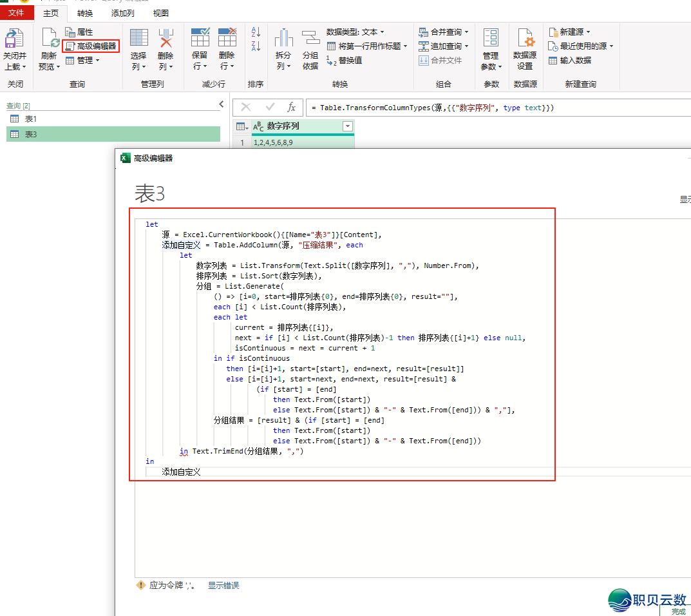Image resolution: width=691 pixels, height=616 pixels.
Task: Collapse the queries pane with the chevron
Action: click(x=222, y=104)
